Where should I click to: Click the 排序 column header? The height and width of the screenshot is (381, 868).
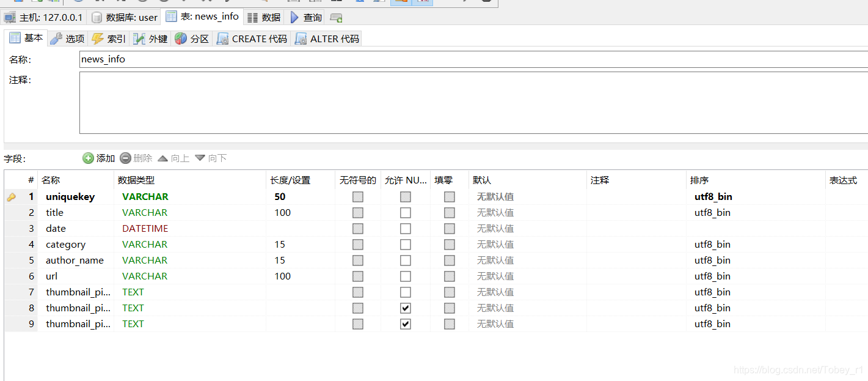[756, 180]
